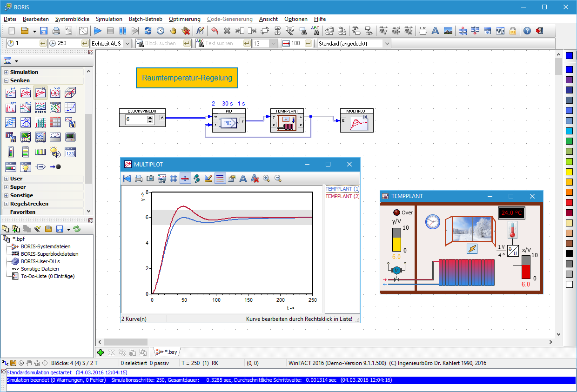Click the save (floppy disk) toolbar icon
Screen dimensions: 577x392
[43, 31]
